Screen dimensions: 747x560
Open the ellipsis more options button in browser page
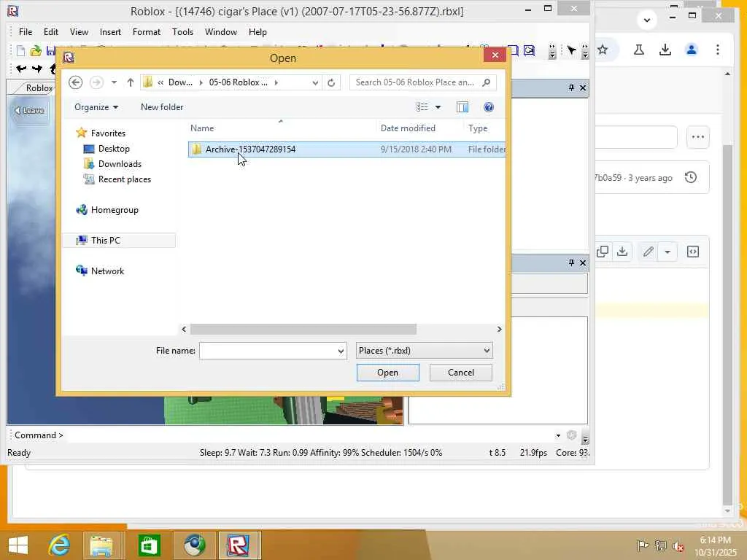tap(698, 137)
